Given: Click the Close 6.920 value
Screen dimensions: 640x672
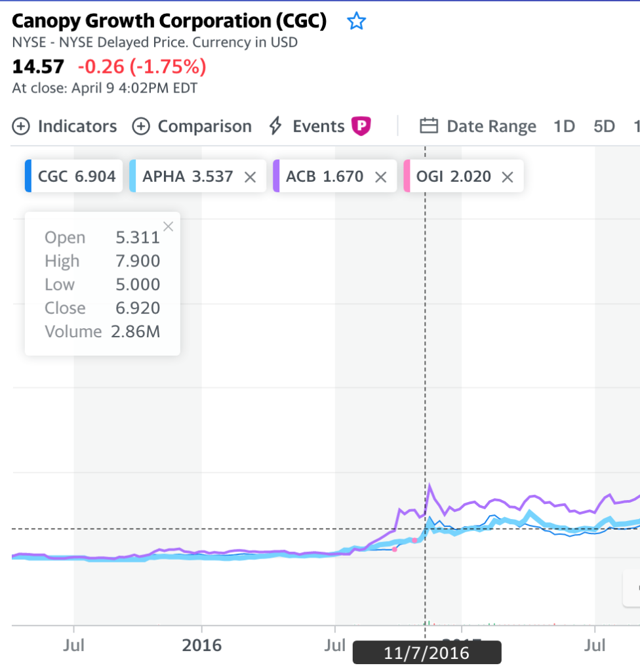Looking at the screenshot, I should pos(138,308).
